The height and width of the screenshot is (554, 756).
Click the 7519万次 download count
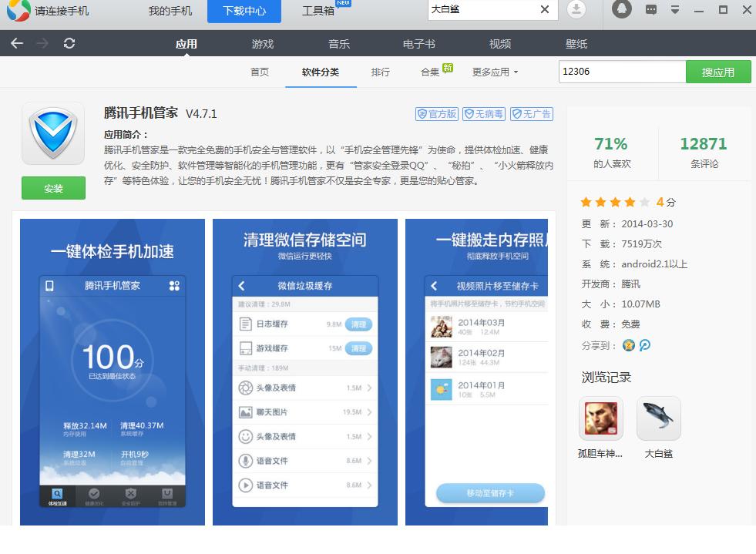(642, 244)
